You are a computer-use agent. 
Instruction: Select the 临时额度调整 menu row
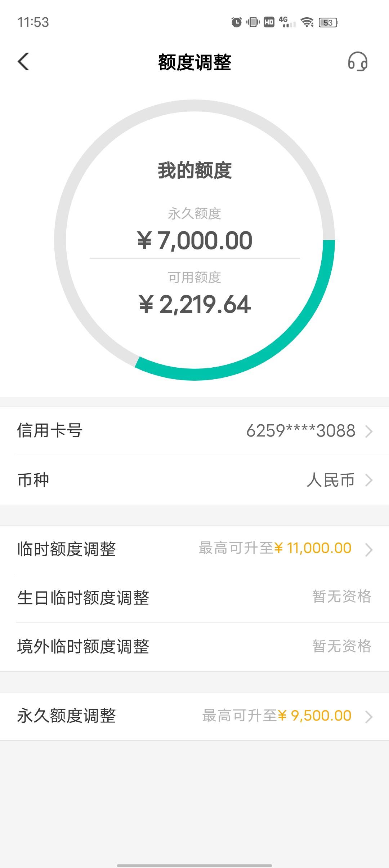pyautogui.click(x=194, y=550)
